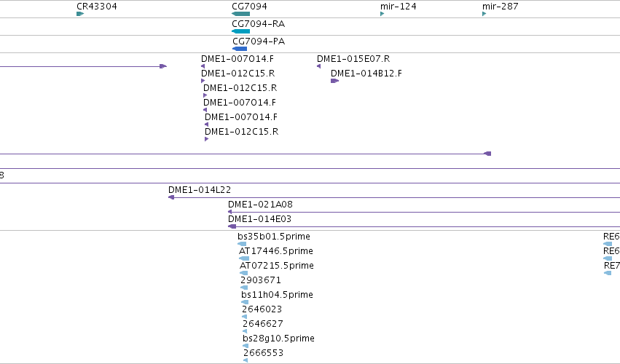Open the AT07215.5prime label

pyautogui.click(x=277, y=266)
